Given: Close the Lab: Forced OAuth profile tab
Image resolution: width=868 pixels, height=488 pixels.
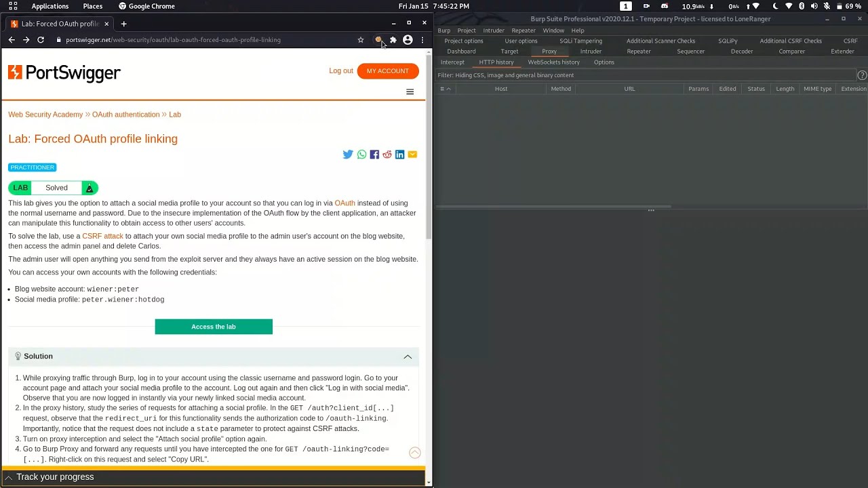Looking at the screenshot, I should pyautogui.click(x=106, y=24).
